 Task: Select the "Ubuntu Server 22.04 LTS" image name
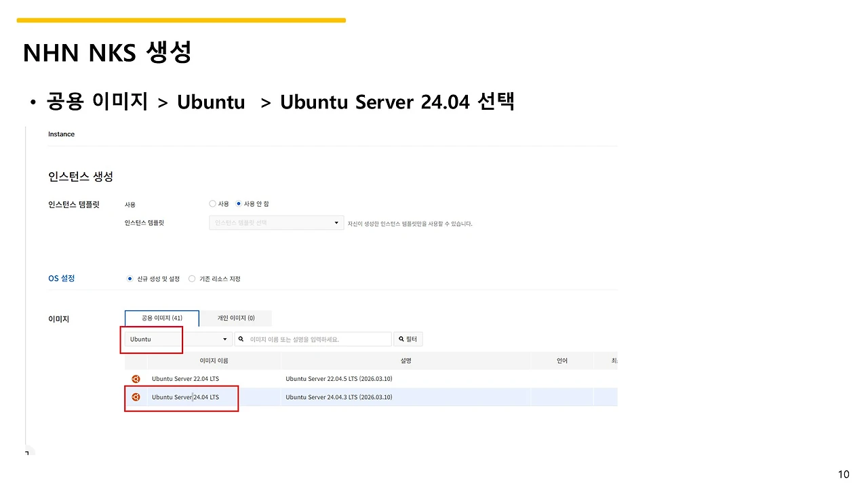coord(185,379)
